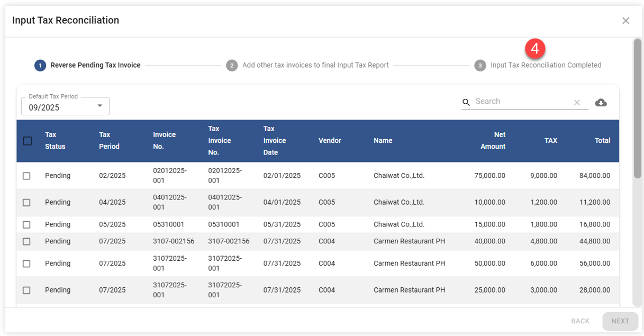Click the dropdown arrow beside 09/2025

(100, 106)
